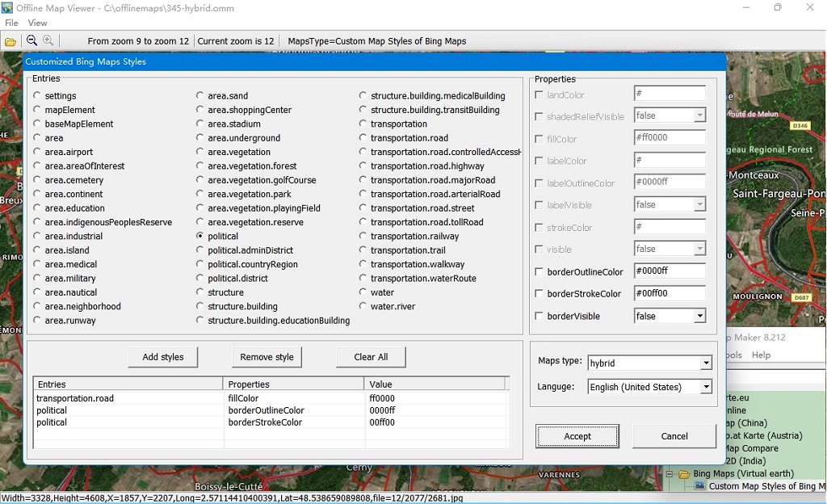Screen dimensions: 827x504
Task: Select the political borderStrokeColor row
Action: pos(271,422)
